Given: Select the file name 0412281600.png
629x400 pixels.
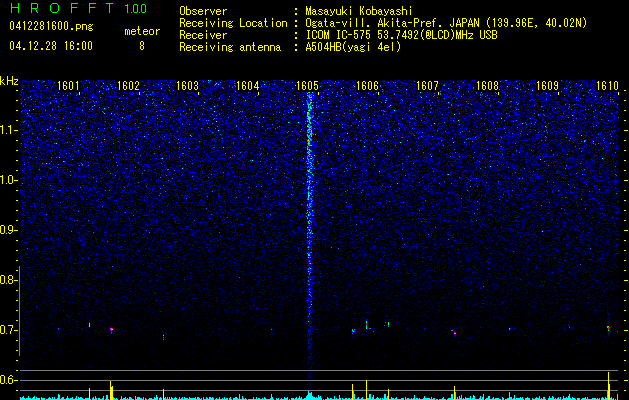Looking at the screenshot, I should point(51,26).
